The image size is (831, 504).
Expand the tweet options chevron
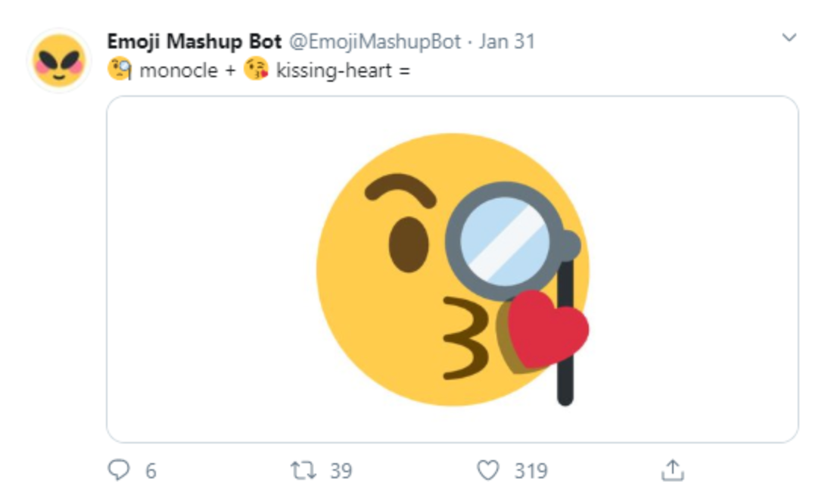[x=789, y=38]
